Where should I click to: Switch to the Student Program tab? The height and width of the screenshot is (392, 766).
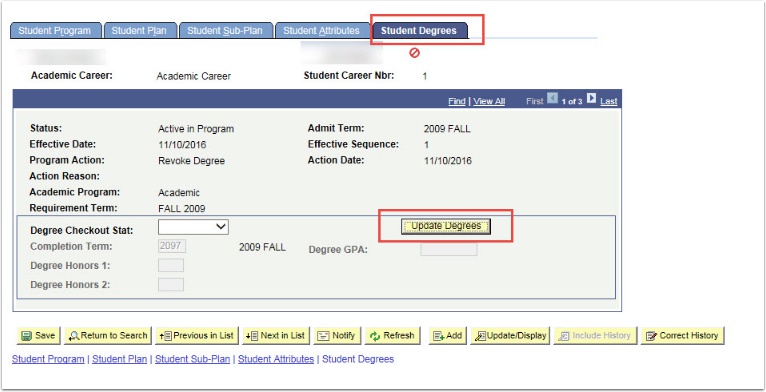(55, 30)
